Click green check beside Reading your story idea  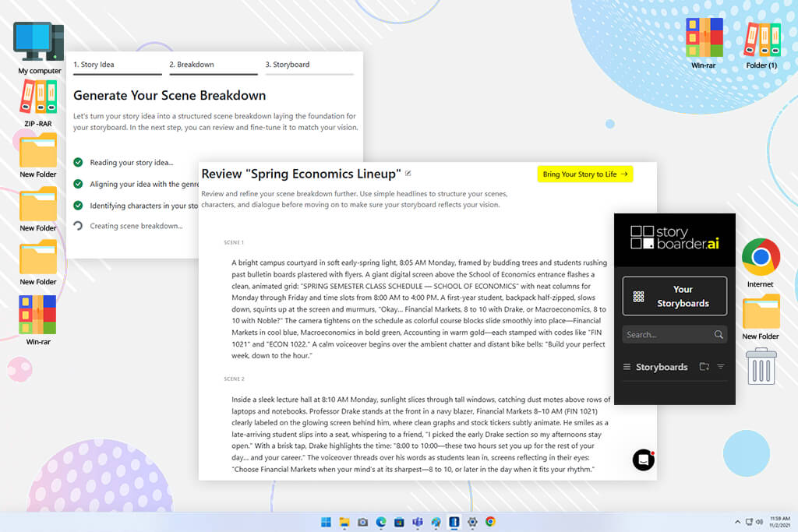pos(78,162)
